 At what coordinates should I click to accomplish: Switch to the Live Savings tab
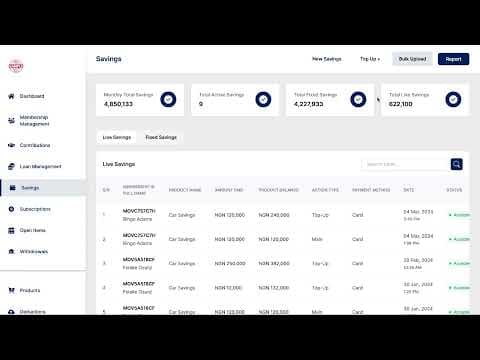point(117,137)
